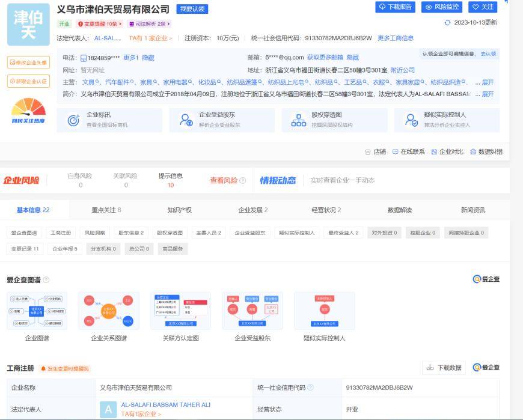Click the 企业对比 compare icon link
523x420 pixels.
447,152
